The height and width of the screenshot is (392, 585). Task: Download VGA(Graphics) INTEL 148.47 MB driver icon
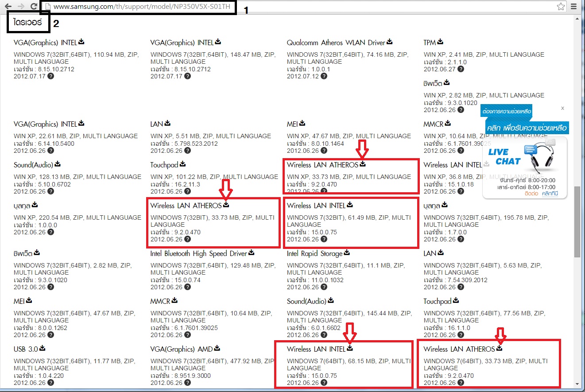(218, 42)
